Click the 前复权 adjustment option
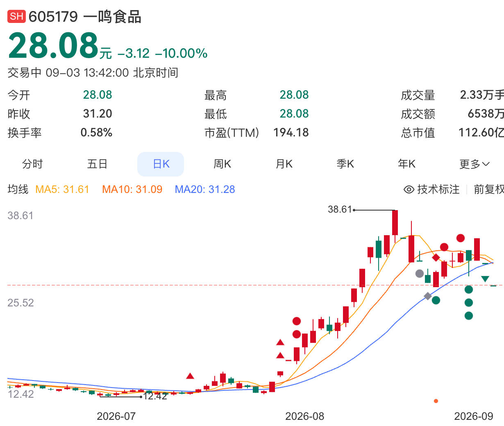The width and height of the screenshot is (504, 426). coord(489,189)
